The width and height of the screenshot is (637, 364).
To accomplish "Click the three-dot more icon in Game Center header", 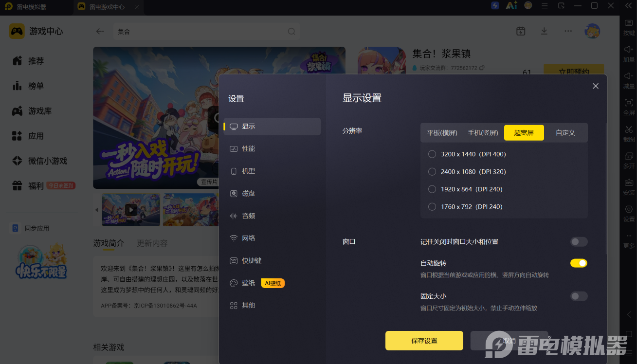I will 568,31.
